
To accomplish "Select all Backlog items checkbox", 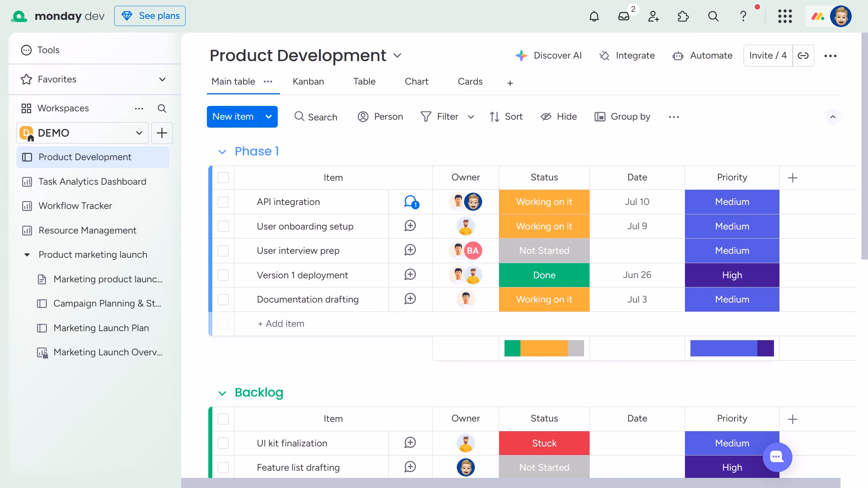I will (223, 419).
